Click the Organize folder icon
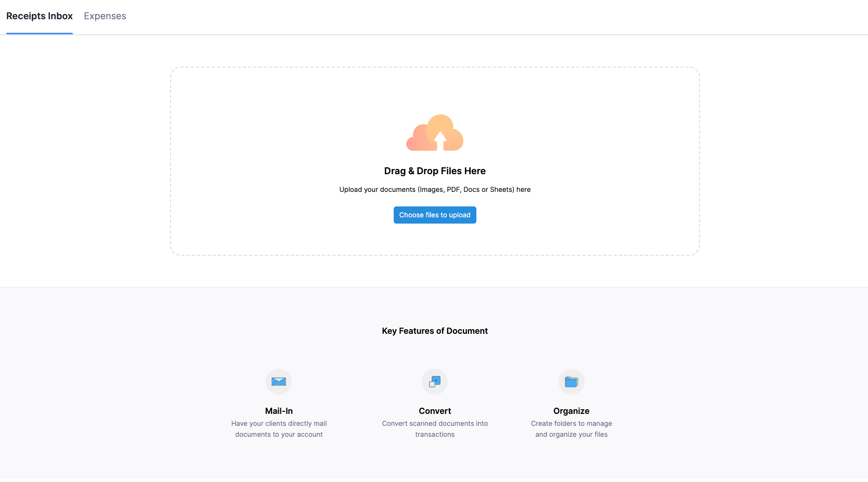This screenshot has width=868, height=482. [571, 382]
